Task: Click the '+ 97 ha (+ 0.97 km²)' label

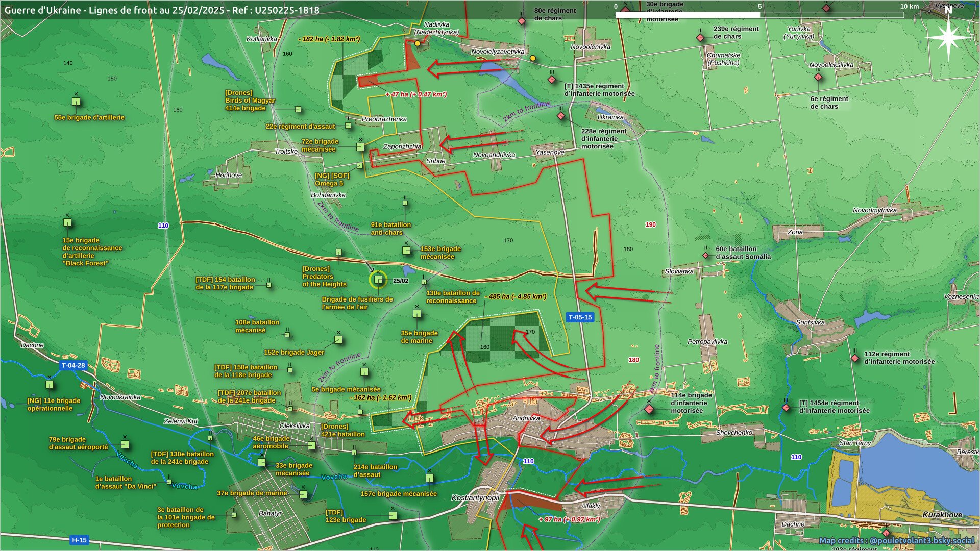Action: 569,519
